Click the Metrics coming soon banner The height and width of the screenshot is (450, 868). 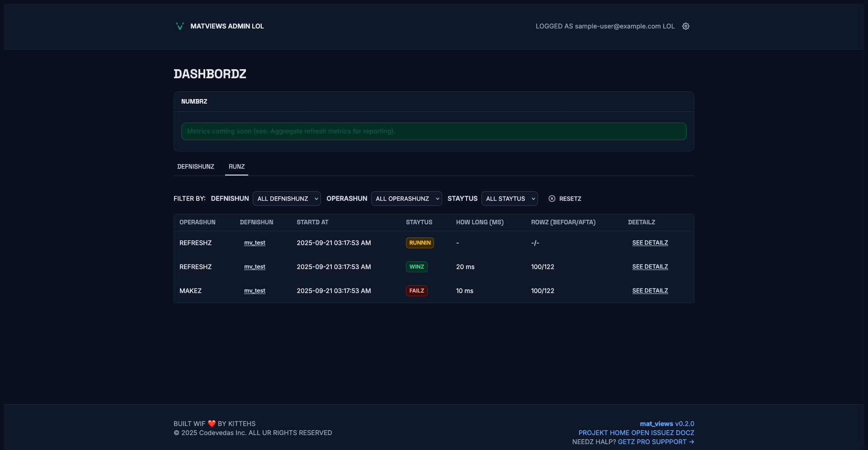pyautogui.click(x=434, y=131)
